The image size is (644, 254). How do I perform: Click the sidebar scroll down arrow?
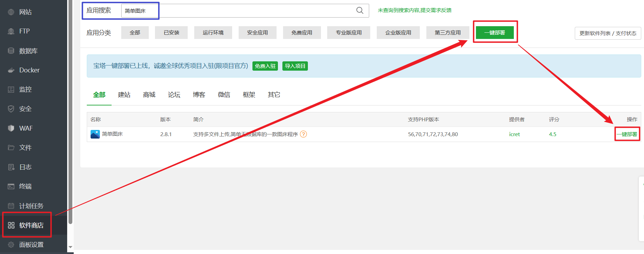pyautogui.click(x=70, y=247)
